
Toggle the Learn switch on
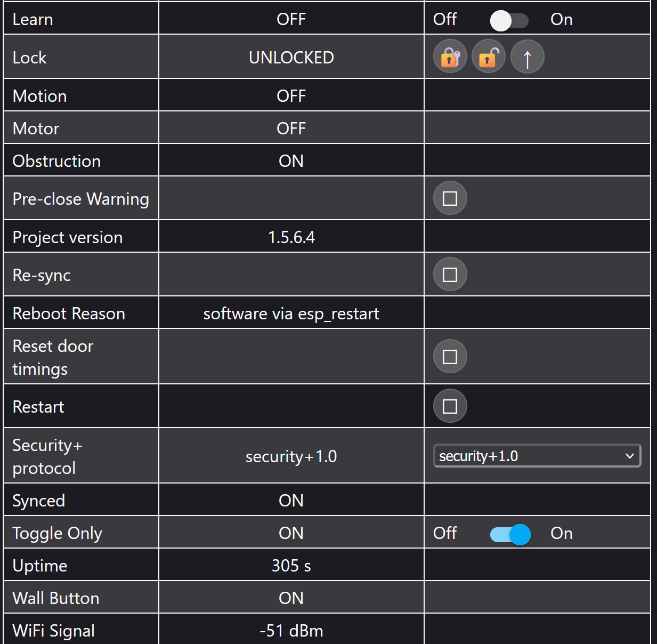[509, 20]
